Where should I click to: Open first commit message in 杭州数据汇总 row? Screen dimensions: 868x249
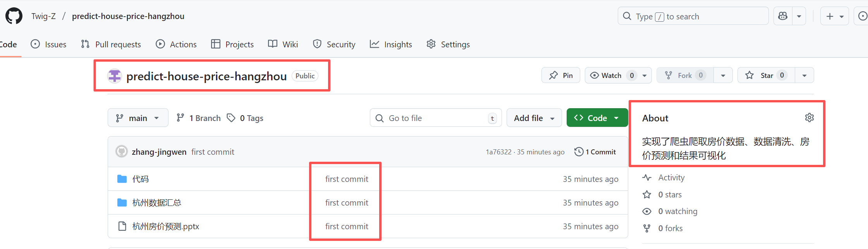point(347,202)
